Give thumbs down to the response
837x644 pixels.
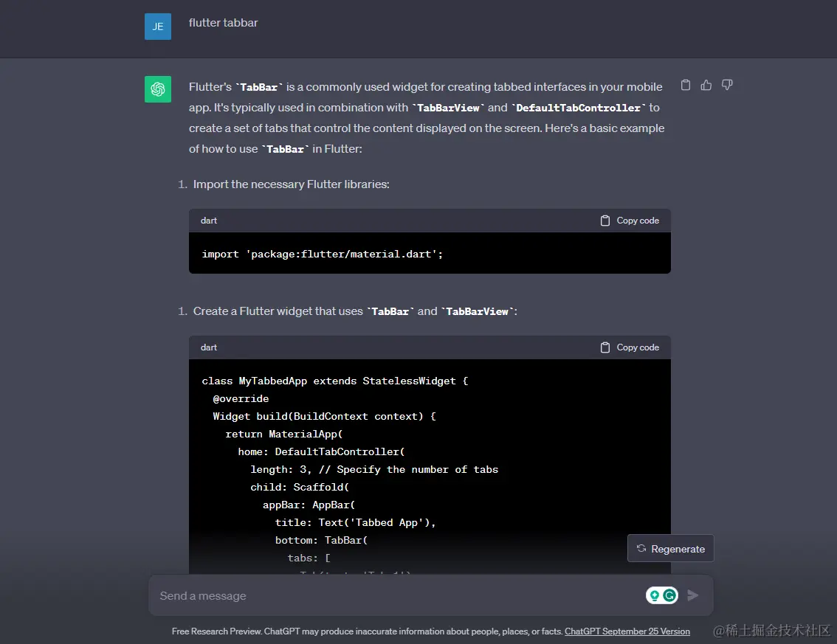coord(727,85)
